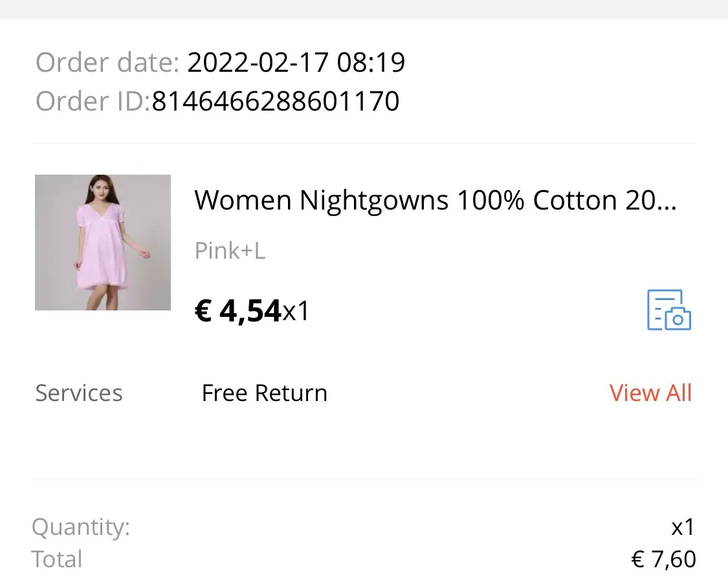728x586 pixels.
Task: Click View All services link
Action: click(x=650, y=393)
